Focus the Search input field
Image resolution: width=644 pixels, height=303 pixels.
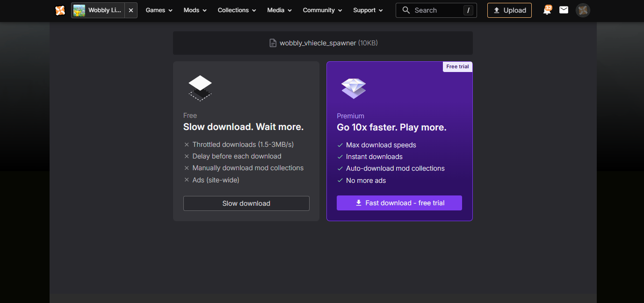point(436,10)
